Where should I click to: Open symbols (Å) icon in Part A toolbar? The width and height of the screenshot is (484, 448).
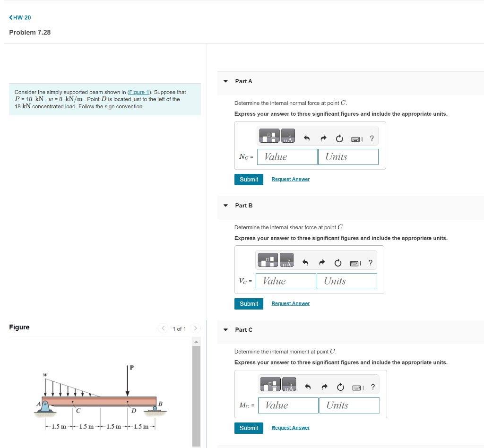point(288,136)
